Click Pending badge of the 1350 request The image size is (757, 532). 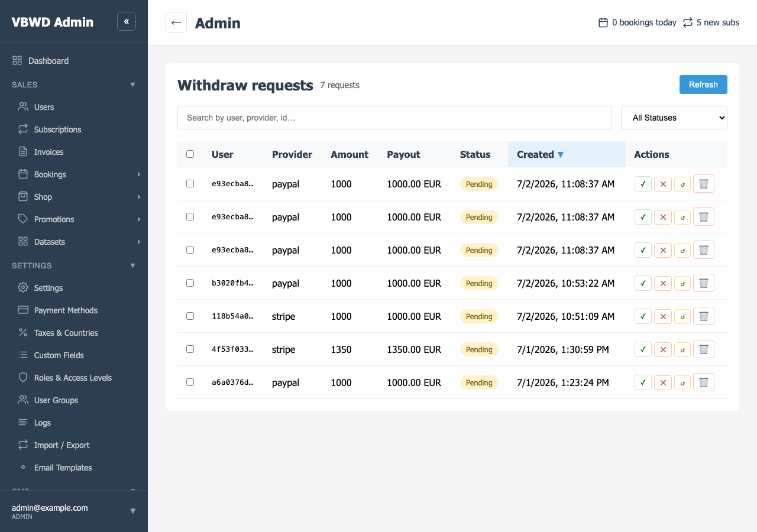[x=479, y=349]
